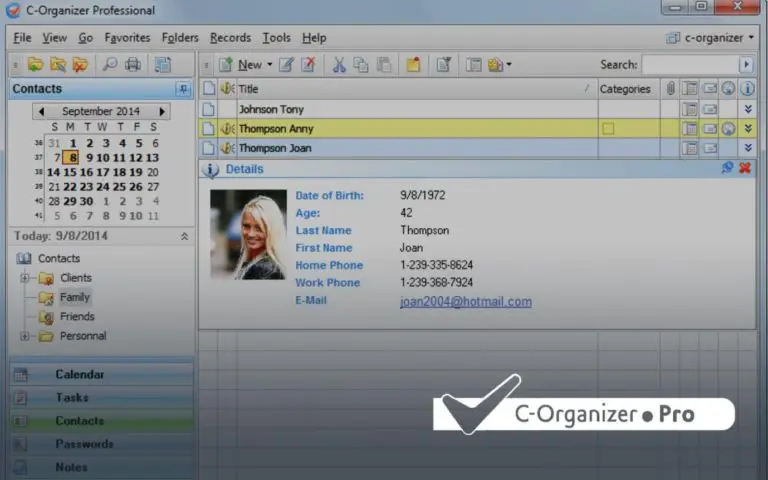Select September 8 in the mini calendar
Screen dimensions: 768x480
(x=72, y=158)
